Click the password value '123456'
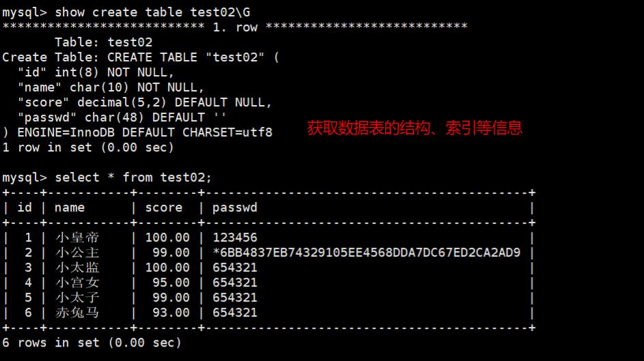Screen dimensions: 644x361 pos(235,237)
